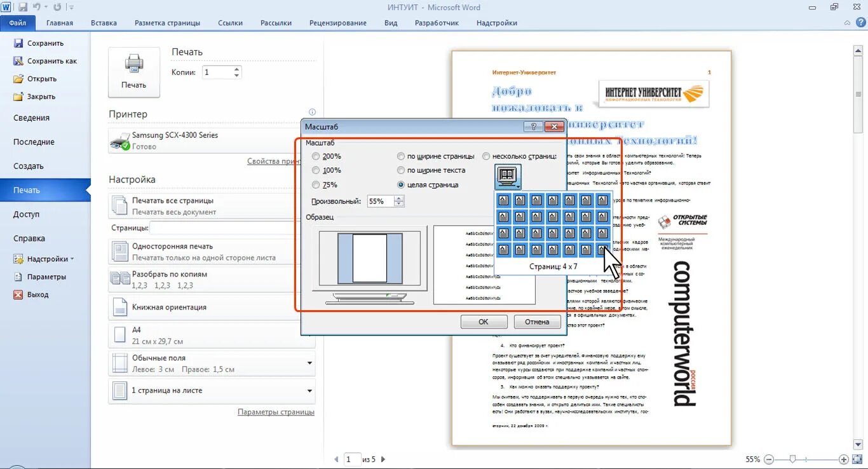Screen dimensions: 868x469
Task: Open the 1 страница на листе dropdown
Action: [212, 390]
